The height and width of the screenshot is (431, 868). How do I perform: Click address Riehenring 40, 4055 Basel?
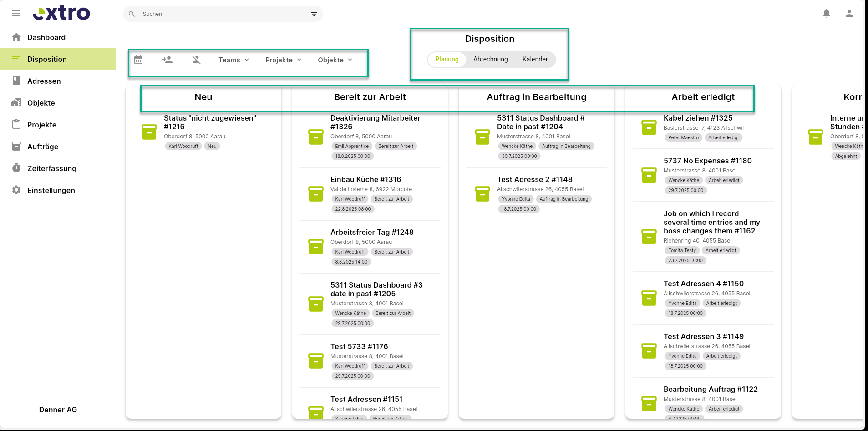pos(697,241)
